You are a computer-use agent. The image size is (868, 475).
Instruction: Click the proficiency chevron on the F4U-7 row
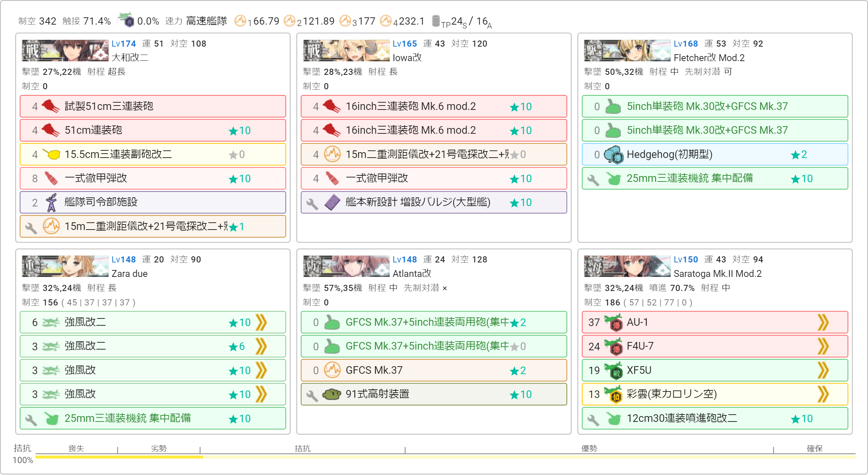pyautogui.click(x=823, y=346)
